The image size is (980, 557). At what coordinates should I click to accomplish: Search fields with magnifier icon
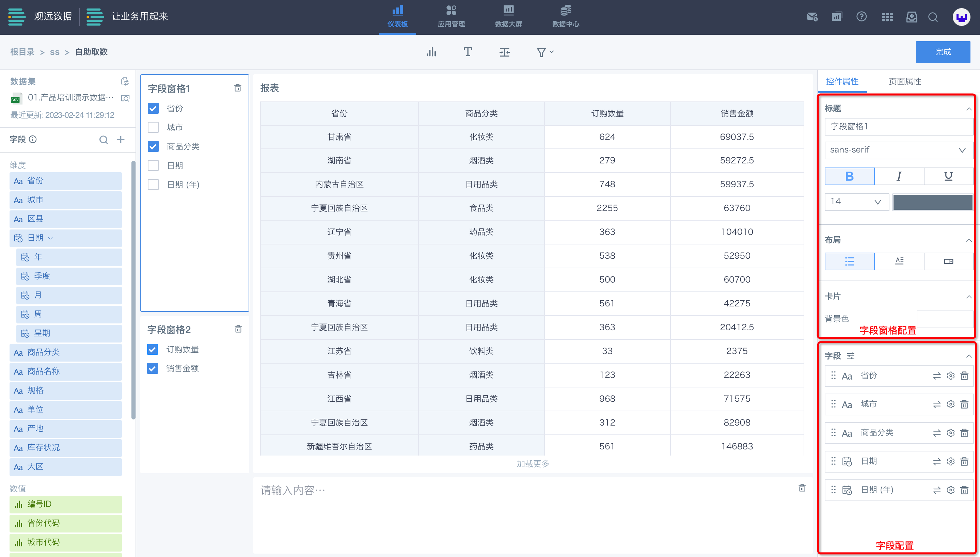(x=103, y=140)
